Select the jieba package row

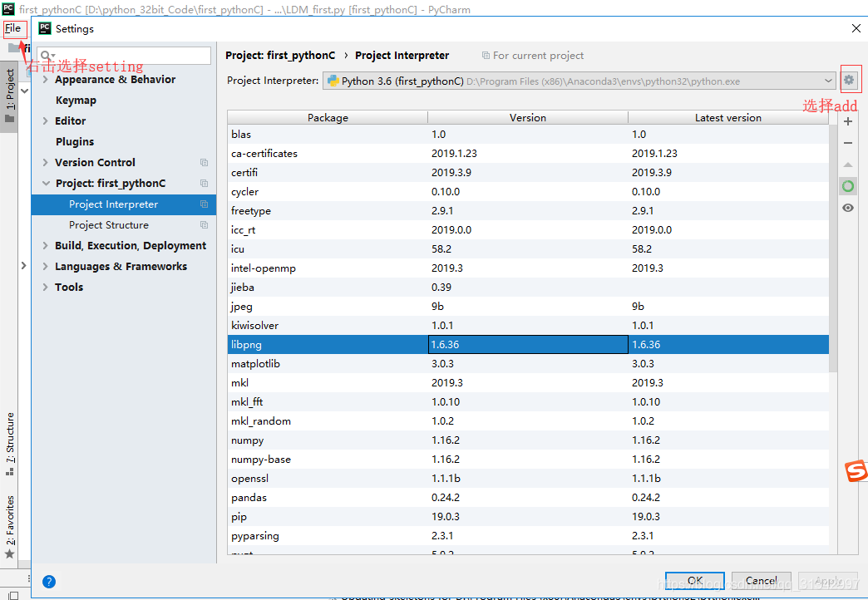528,287
